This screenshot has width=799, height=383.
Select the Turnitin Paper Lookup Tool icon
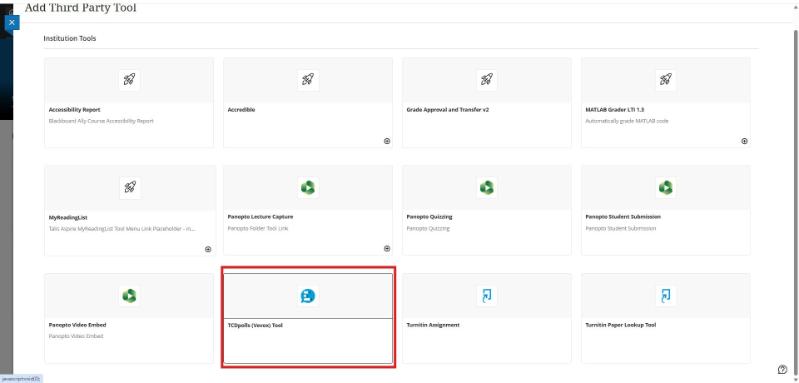click(x=665, y=296)
